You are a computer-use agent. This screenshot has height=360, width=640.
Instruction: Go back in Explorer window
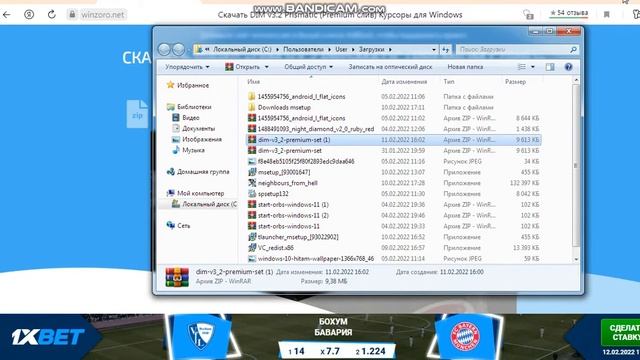click(164, 49)
